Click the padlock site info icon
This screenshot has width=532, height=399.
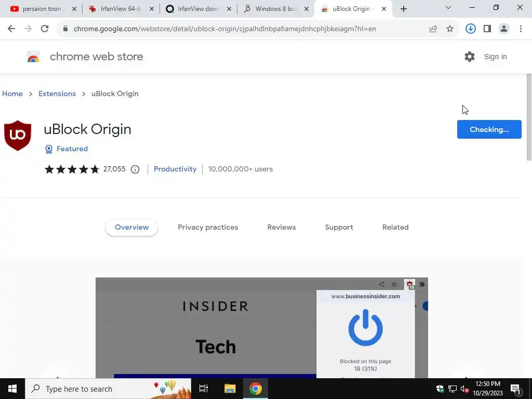[65, 29]
